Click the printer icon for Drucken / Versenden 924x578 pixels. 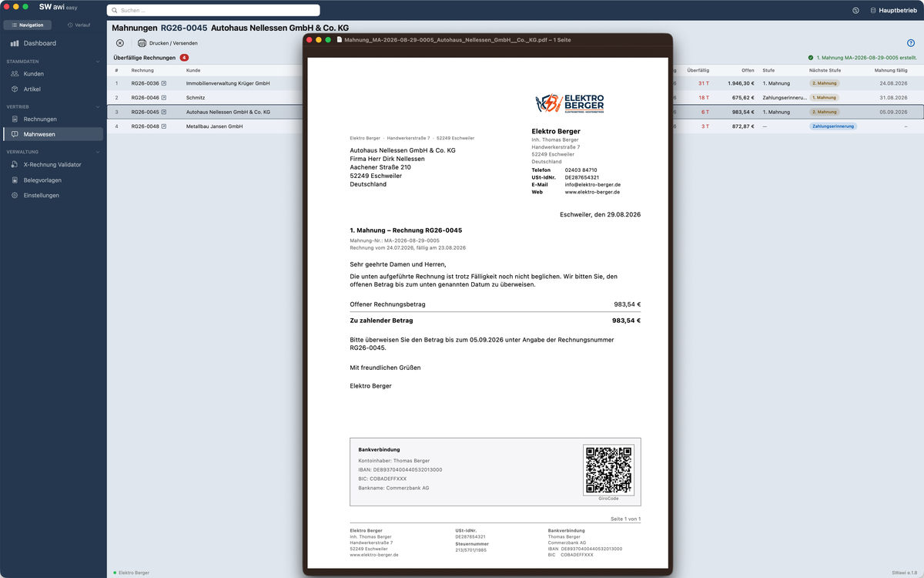tap(142, 43)
